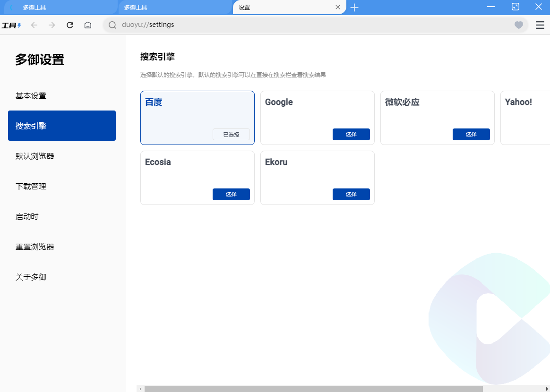The image size is (550, 392).
Task: Open the home page icon
Action: tap(87, 25)
